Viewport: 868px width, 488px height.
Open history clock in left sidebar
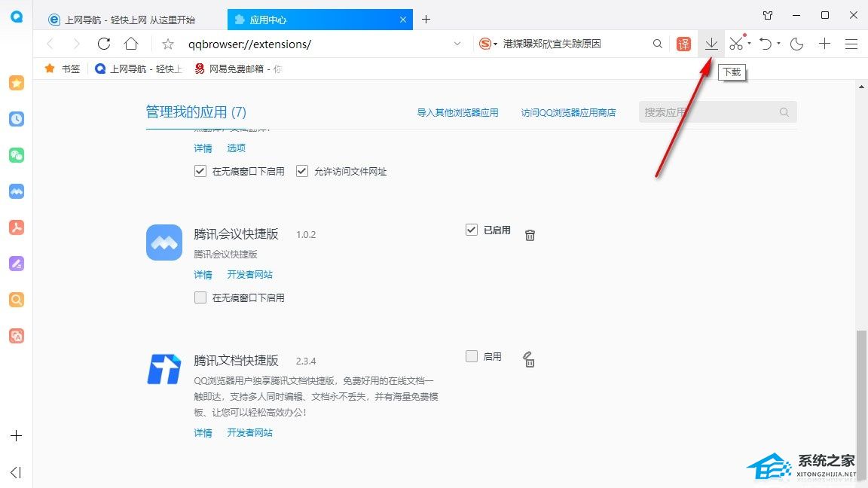coord(17,119)
